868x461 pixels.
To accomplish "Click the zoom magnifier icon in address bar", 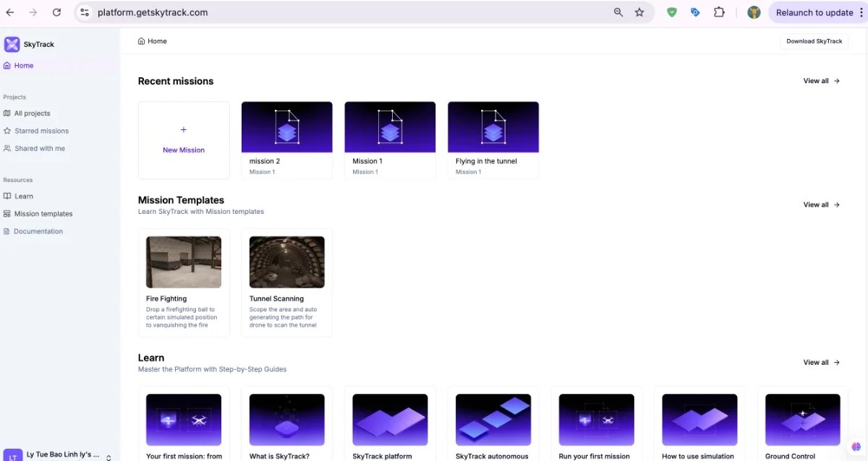I will coord(618,12).
